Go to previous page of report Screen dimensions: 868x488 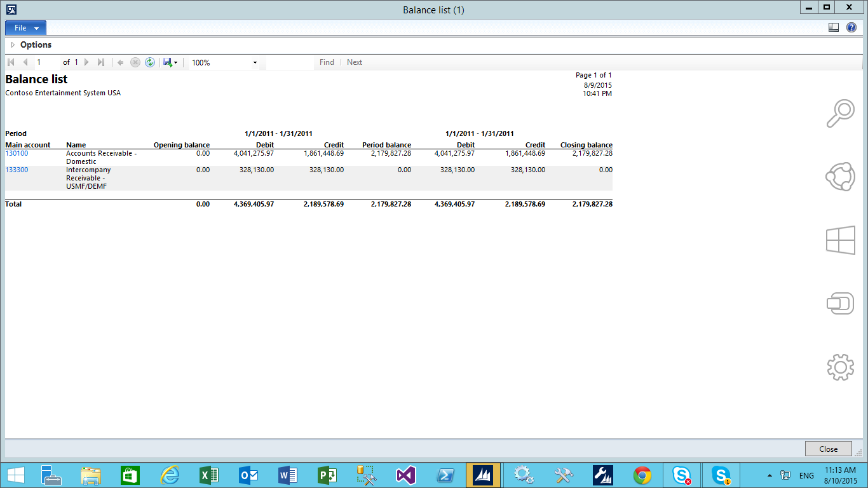click(25, 62)
